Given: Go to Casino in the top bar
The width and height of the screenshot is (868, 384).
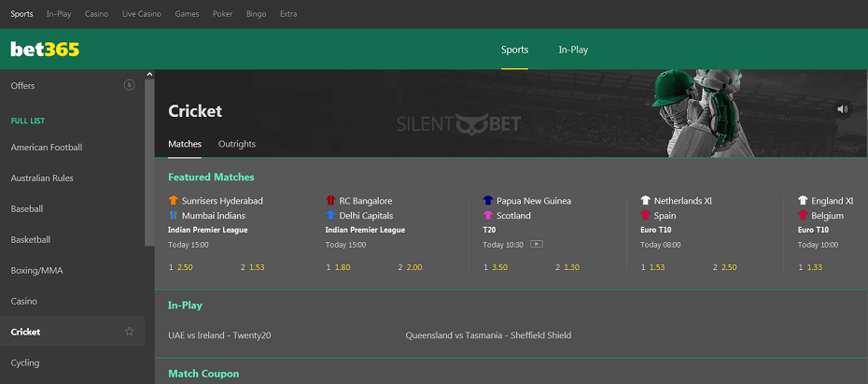Looking at the screenshot, I should (x=97, y=14).
